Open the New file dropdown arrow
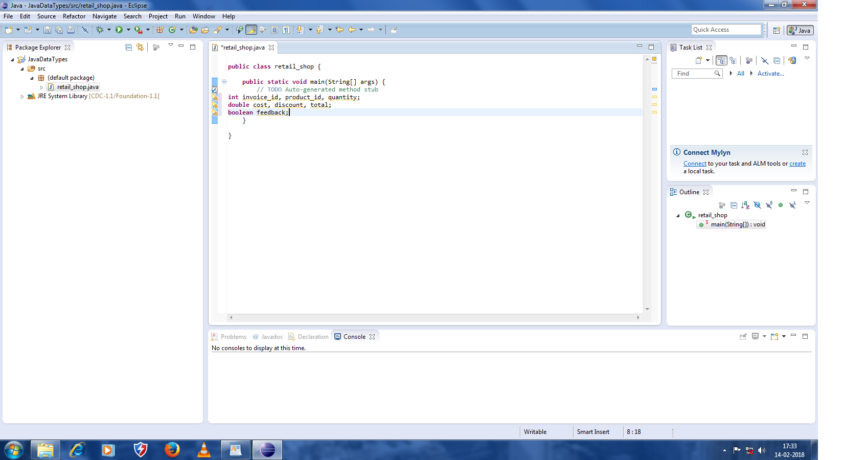868x460 pixels. [x=18, y=30]
